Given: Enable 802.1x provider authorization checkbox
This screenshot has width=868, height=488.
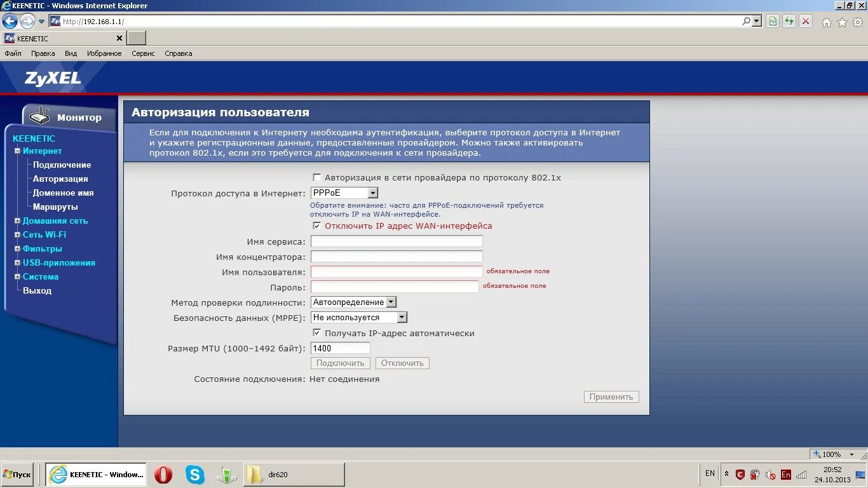Looking at the screenshot, I should (317, 178).
